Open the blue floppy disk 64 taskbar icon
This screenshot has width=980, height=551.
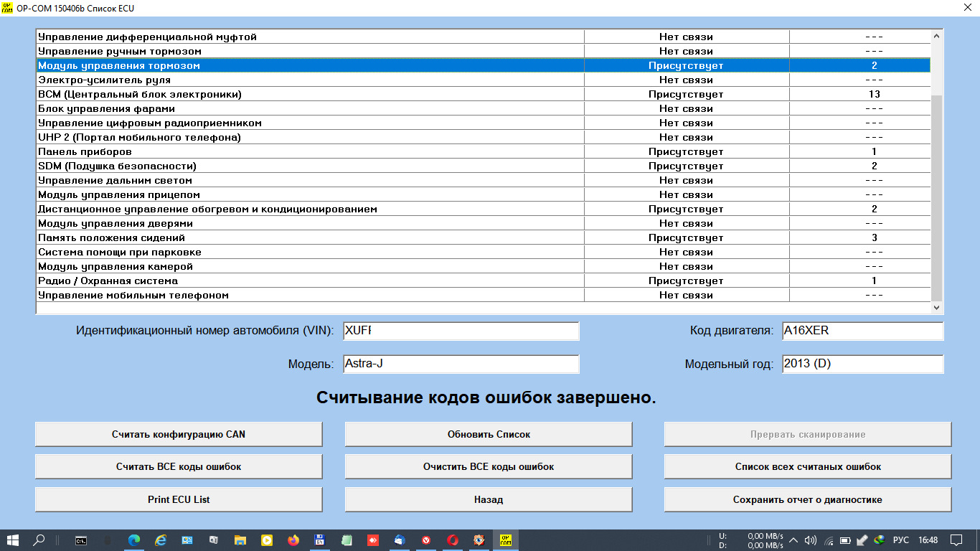point(320,540)
